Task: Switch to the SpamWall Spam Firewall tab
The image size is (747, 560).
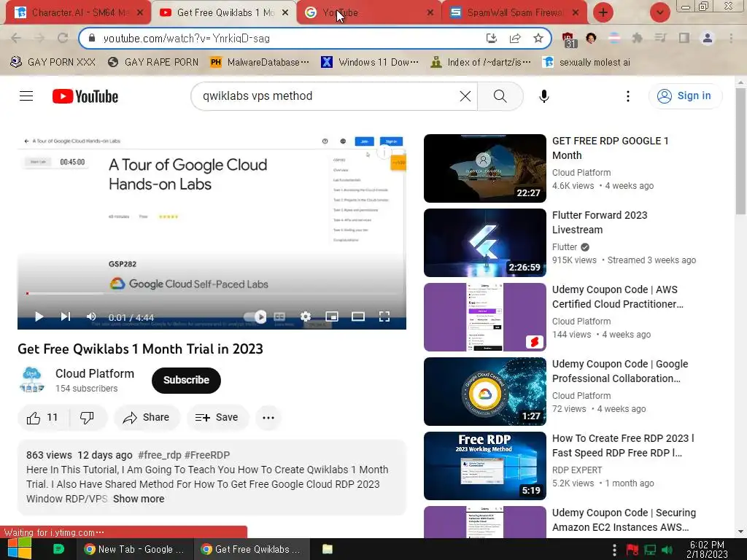Action: (514, 13)
